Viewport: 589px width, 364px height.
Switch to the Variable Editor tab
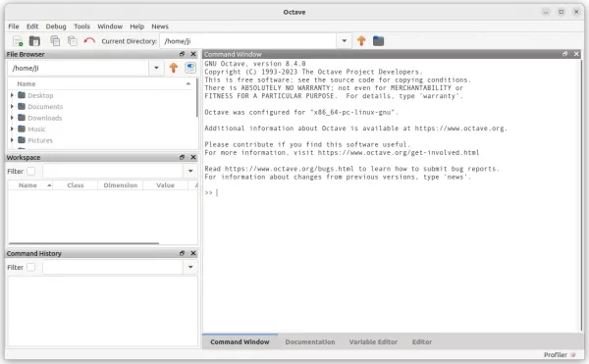tap(373, 341)
